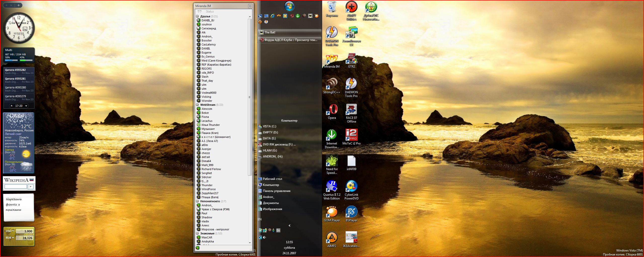Click the volume speaker tray icon
Screen dimensions: 644x257
264,237
